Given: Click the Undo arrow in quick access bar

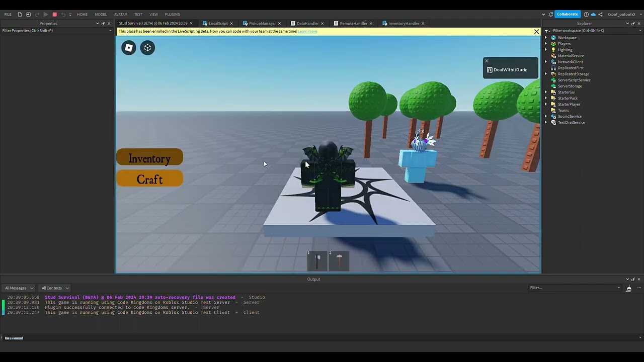Looking at the screenshot, I should 63,14.
